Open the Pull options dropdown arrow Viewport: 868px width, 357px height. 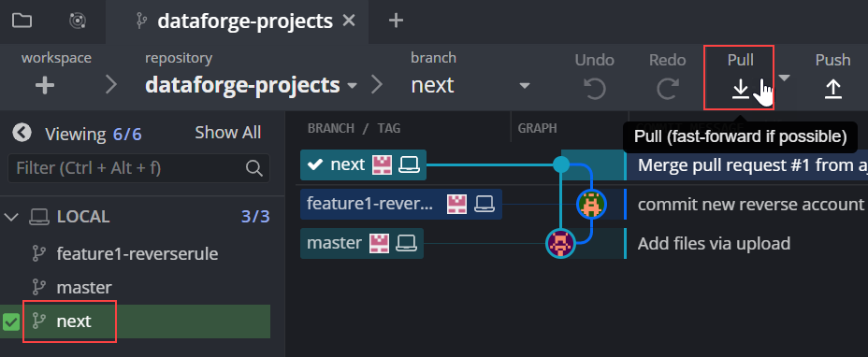click(784, 79)
